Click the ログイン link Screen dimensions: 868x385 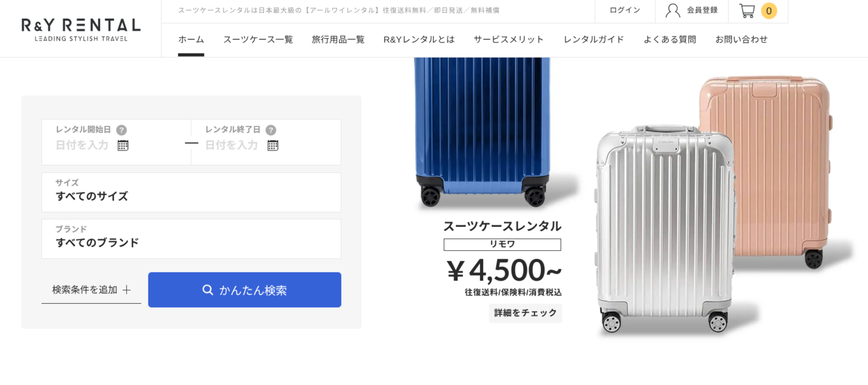(x=625, y=10)
